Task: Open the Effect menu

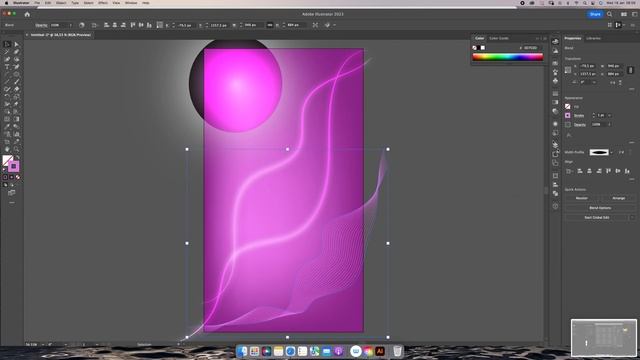Action: [103, 3]
